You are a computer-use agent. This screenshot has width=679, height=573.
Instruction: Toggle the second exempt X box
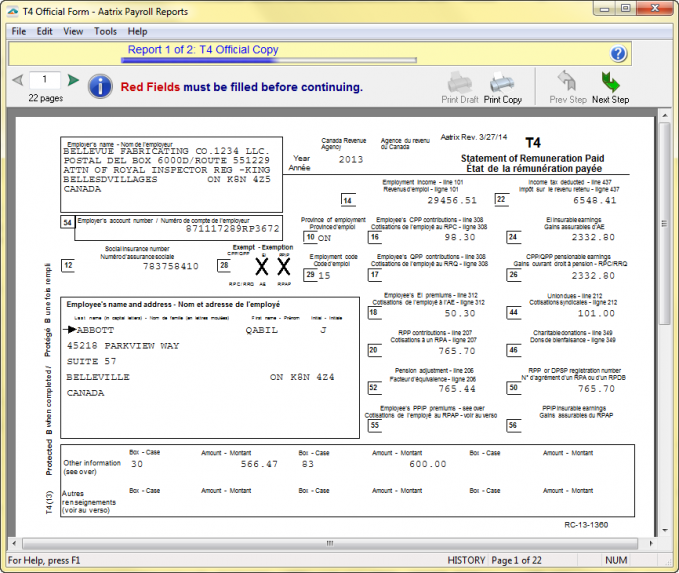tap(284, 266)
